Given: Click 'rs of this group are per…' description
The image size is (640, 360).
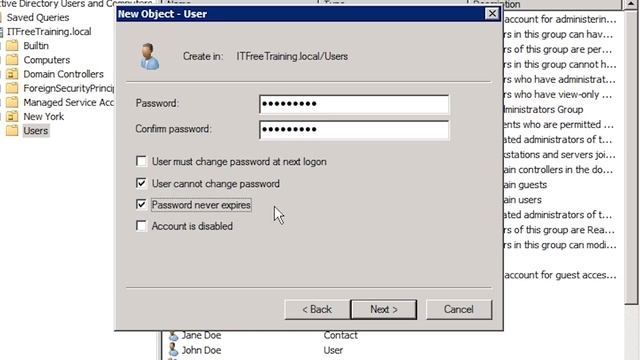Looking at the screenshot, I should (558, 49).
